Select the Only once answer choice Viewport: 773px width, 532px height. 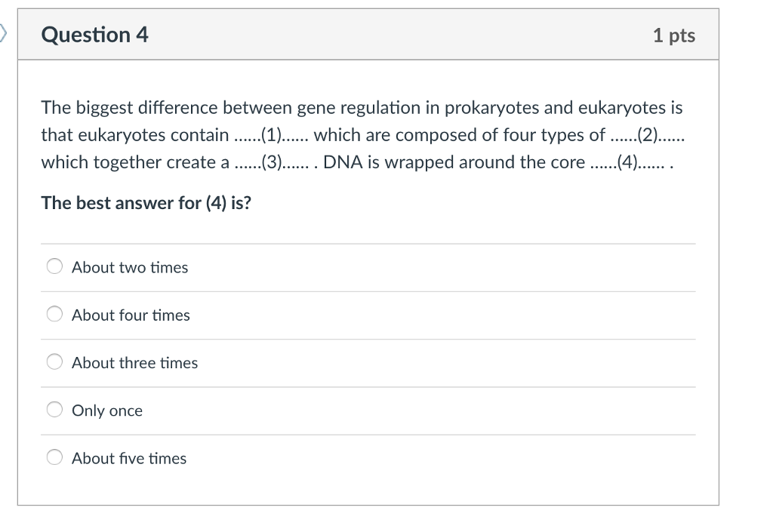click(x=54, y=409)
